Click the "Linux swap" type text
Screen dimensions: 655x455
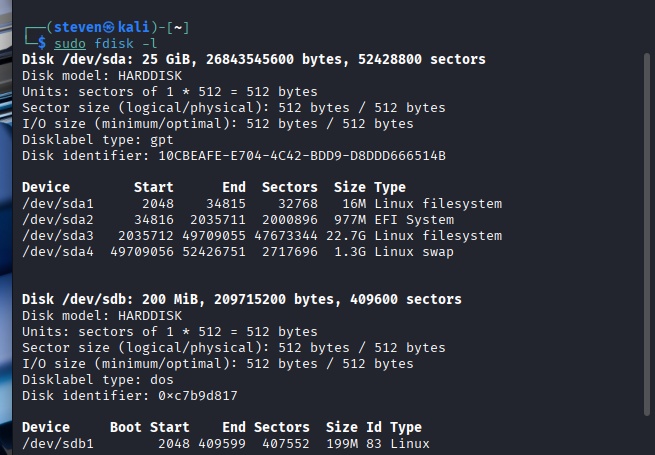tap(414, 251)
